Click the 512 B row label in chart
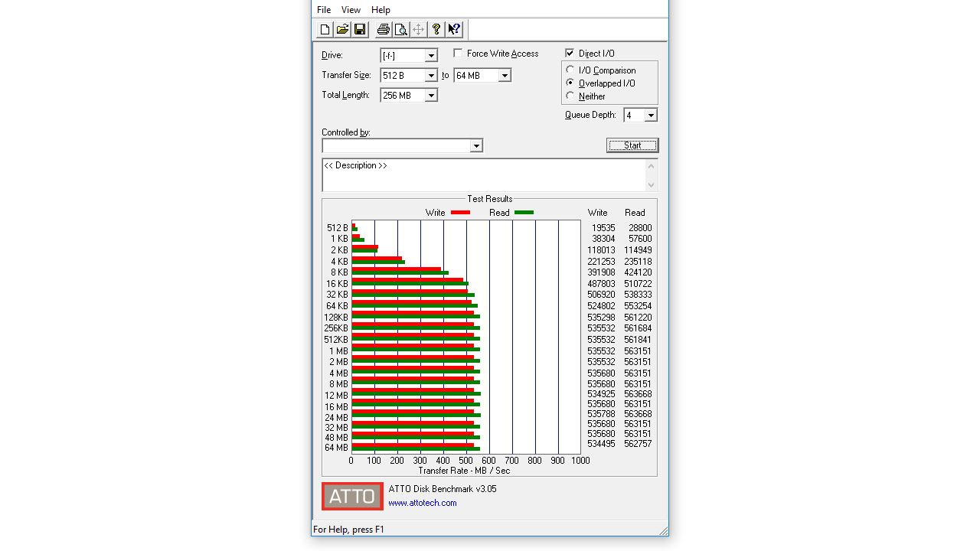The image size is (980, 551). pos(338,228)
